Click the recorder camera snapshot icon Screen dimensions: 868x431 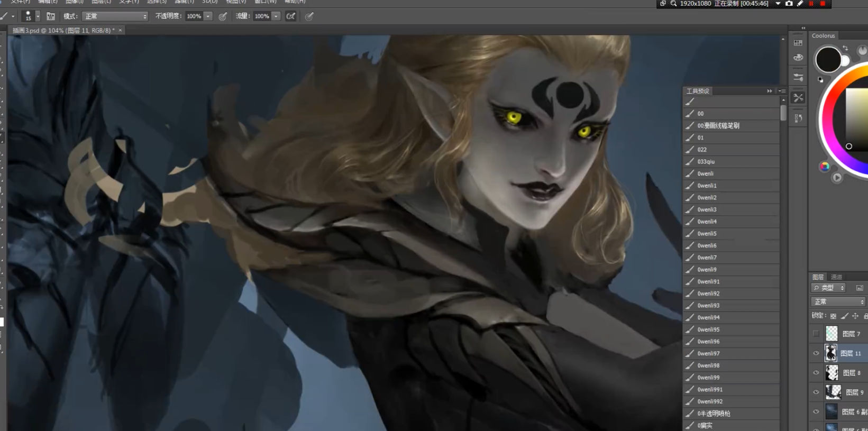coord(789,4)
